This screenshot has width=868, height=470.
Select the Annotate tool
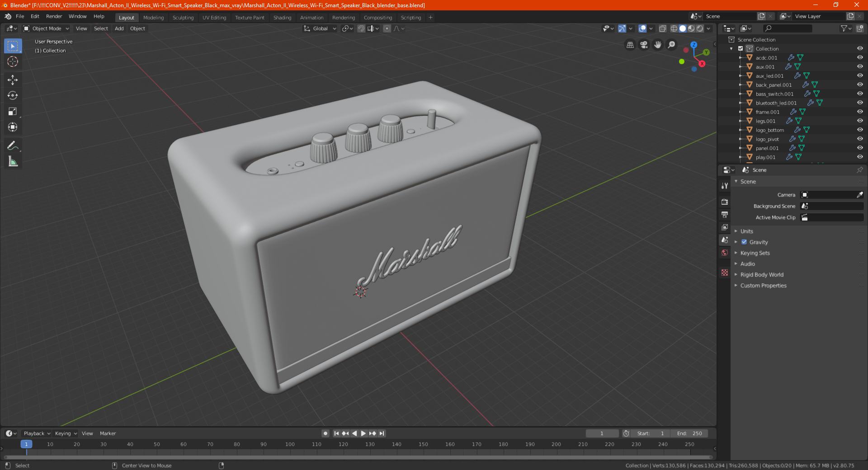tap(13, 146)
